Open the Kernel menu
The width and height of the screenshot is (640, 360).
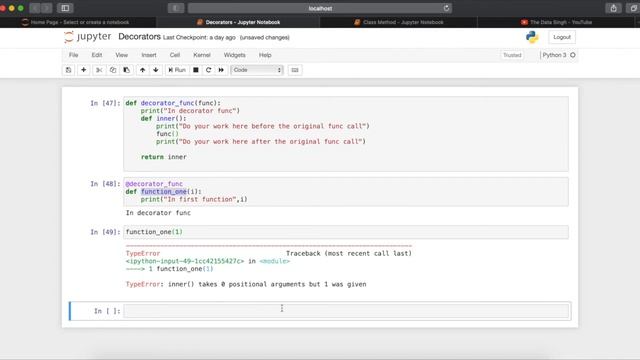(x=202, y=55)
